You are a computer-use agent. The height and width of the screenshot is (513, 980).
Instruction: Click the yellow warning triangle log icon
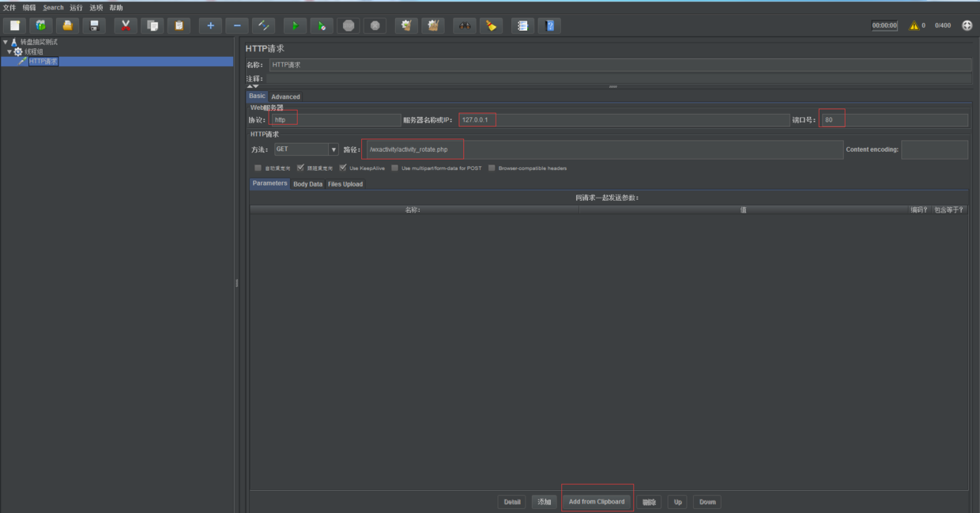914,25
